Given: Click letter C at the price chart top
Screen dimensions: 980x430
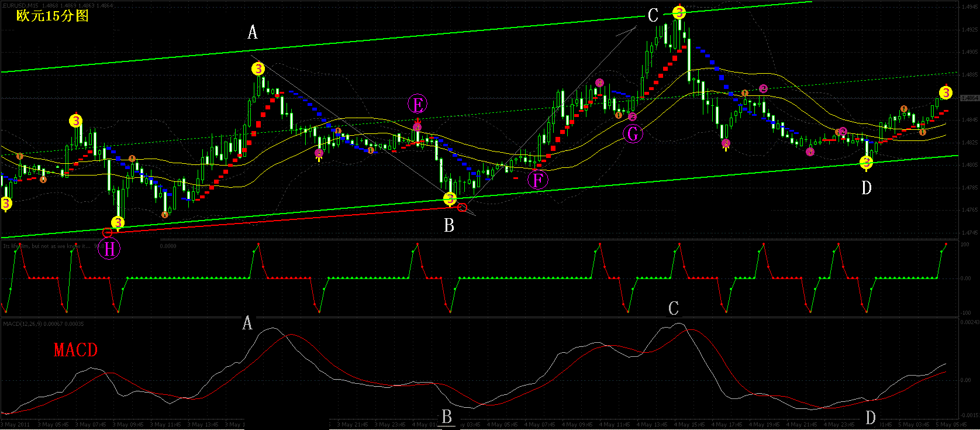Looking at the screenshot, I should [x=653, y=16].
